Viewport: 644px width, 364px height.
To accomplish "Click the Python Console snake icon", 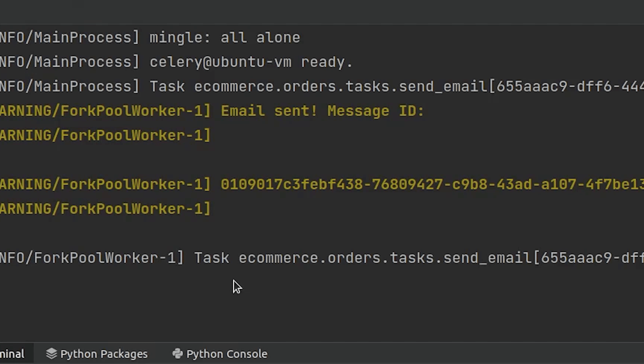I will [178, 354].
